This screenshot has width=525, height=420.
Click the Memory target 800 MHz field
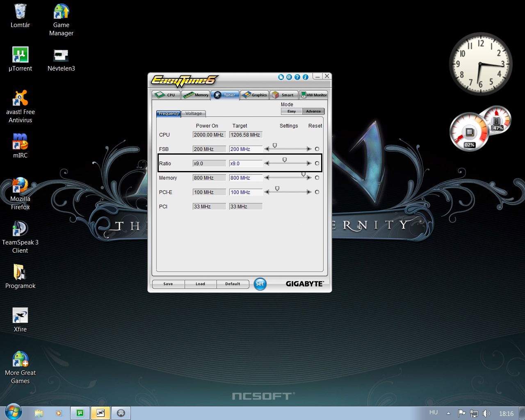tap(246, 178)
